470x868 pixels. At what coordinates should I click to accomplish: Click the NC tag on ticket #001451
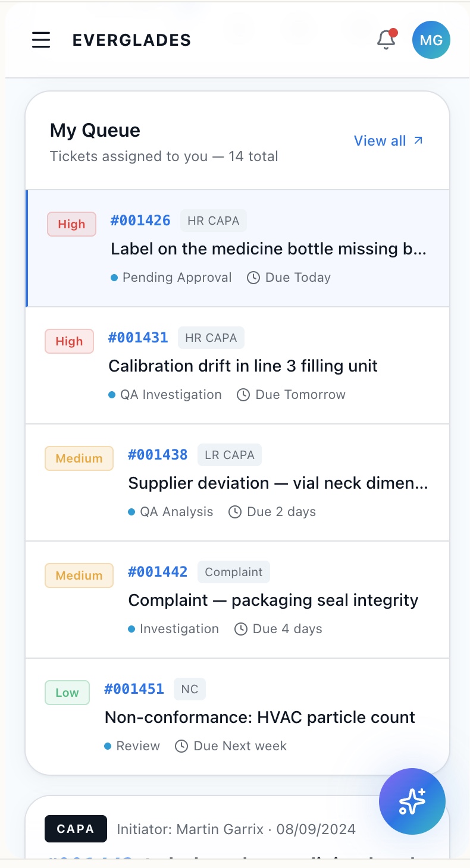(x=190, y=689)
